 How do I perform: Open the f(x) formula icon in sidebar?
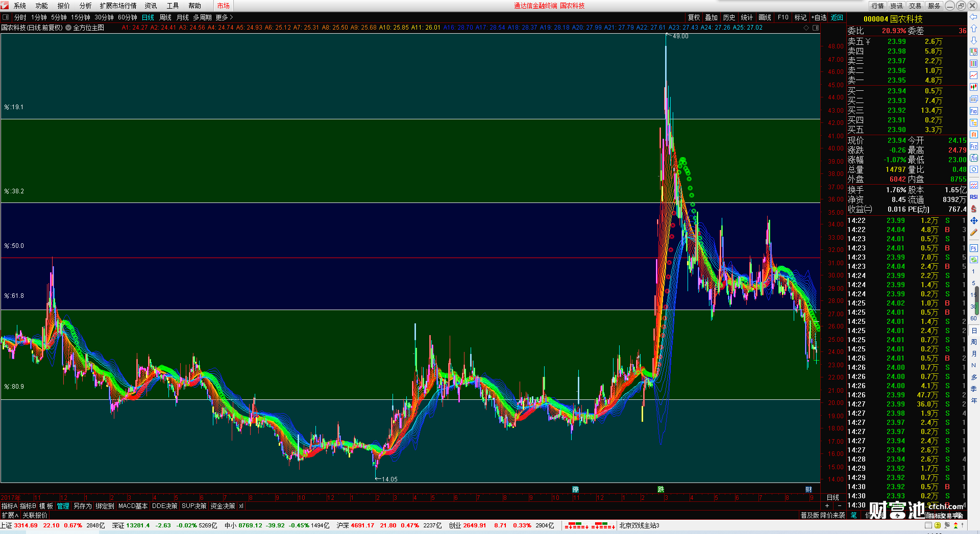click(974, 158)
